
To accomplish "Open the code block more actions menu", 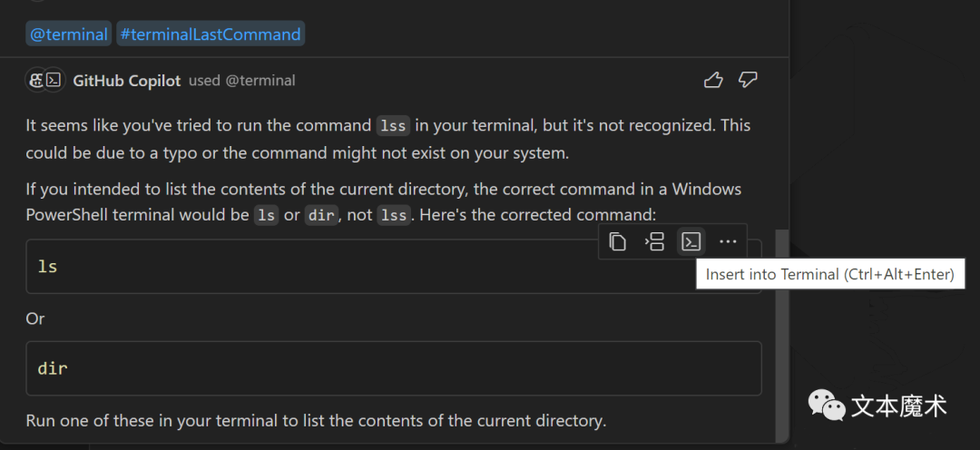I will pyautogui.click(x=728, y=242).
